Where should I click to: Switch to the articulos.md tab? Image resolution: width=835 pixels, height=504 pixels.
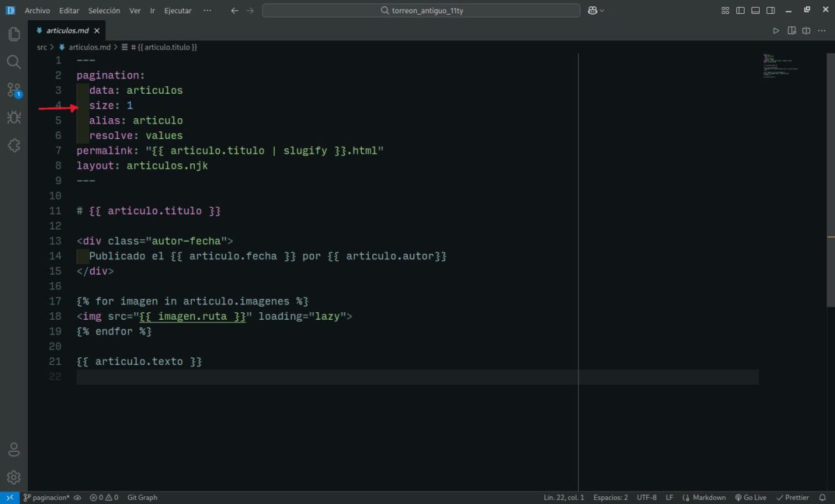[x=68, y=31]
